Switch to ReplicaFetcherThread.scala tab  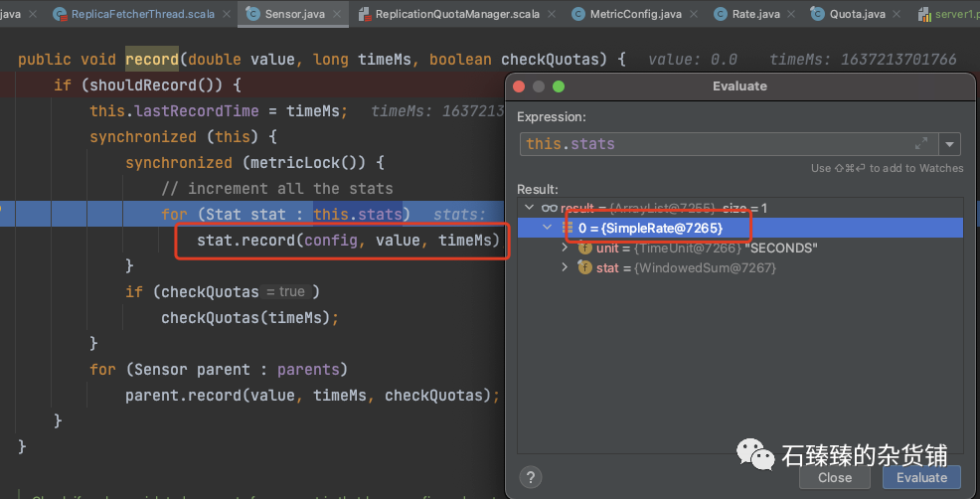(142, 14)
